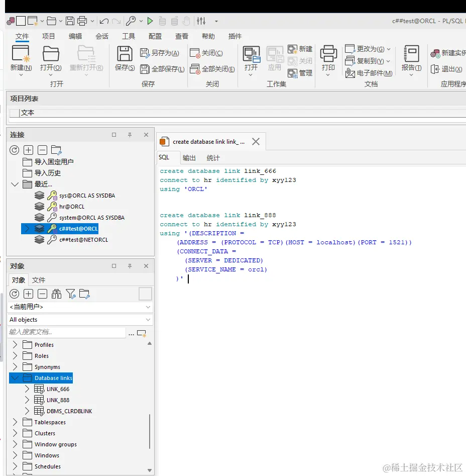Screen dimensions: 466x476
Task: Click the folder settings icon in 连接 panel
Action: pos(56,150)
